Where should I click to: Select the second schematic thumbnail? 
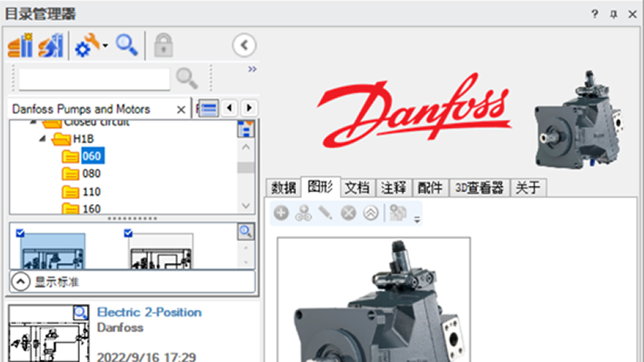(x=160, y=252)
